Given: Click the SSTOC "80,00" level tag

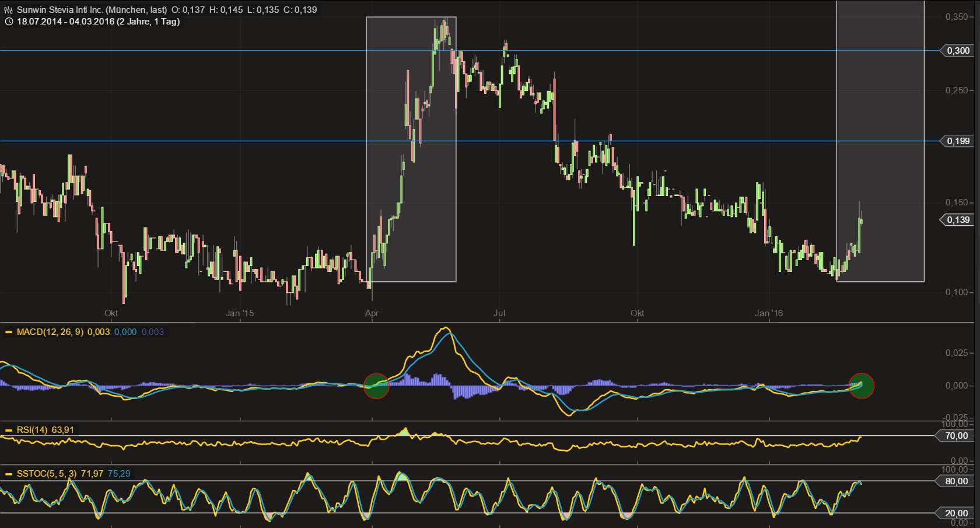Looking at the screenshot, I should pyautogui.click(x=955, y=481).
